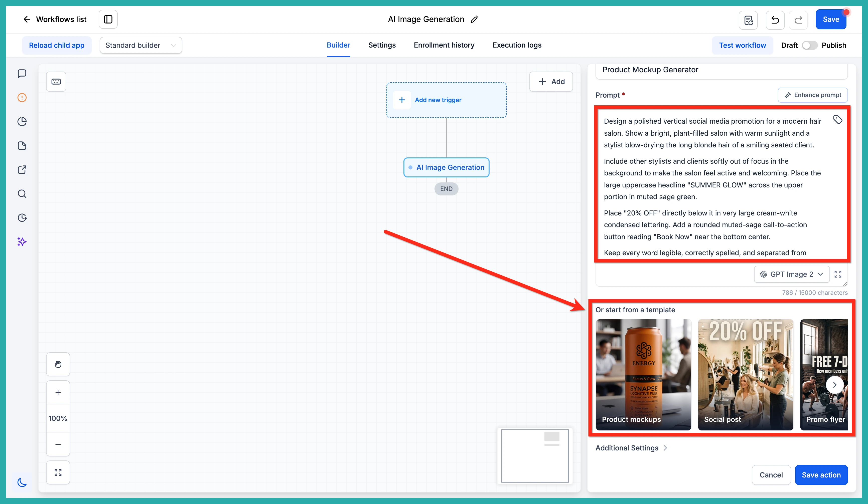Image resolution: width=868 pixels, height=504 pixels.
Task: Click plus icon in Add new trigger
Action: pyautogui.click(x=402, y=100)
